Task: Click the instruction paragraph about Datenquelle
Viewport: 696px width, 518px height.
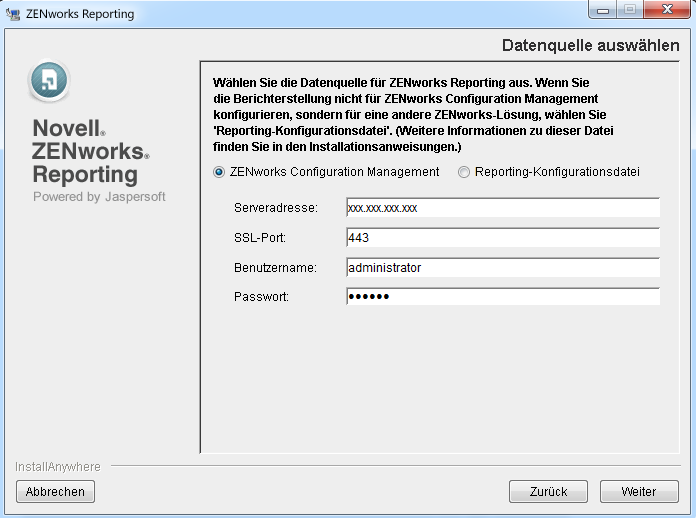Action: 413,115
